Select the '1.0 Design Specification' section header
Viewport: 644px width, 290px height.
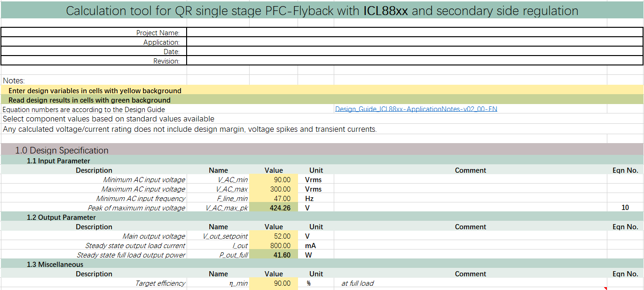pyautogui.click(x=62, y=151)
